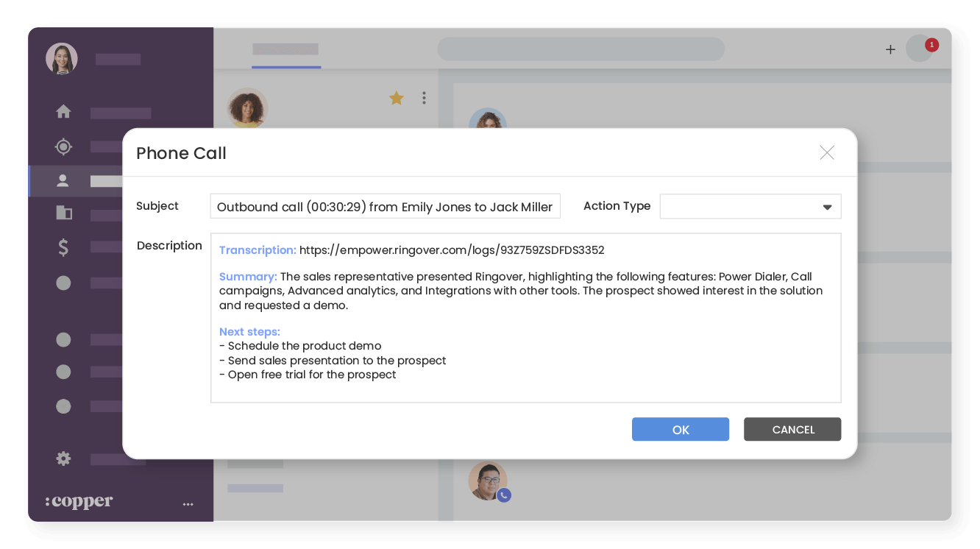Toggle the gold favorite star
This screenshot has width=980, height=549.
coord(397,98)
